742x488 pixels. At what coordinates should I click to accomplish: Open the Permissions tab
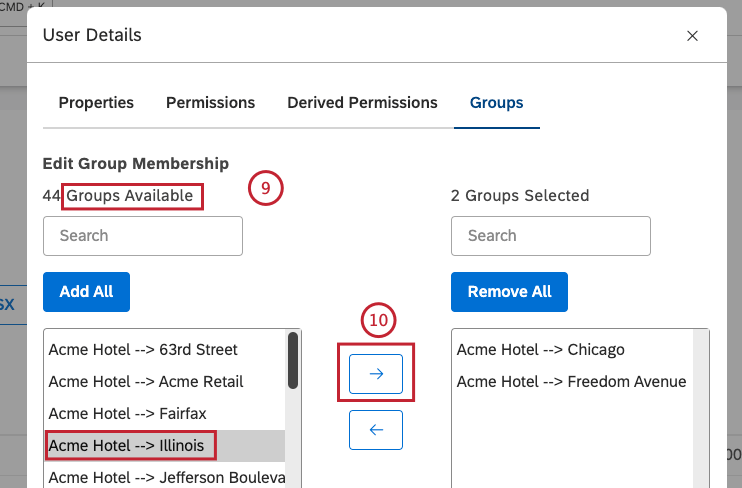coord(210,103)
